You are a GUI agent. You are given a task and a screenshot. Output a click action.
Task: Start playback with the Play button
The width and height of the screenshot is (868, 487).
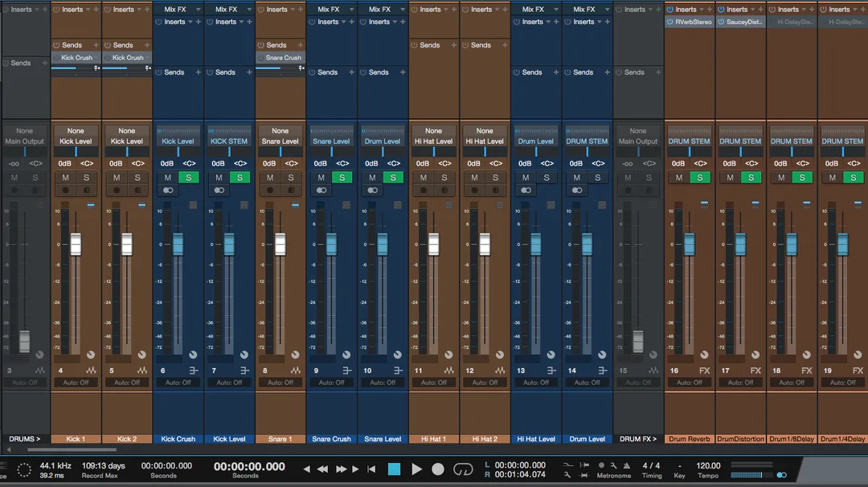(417, 469)
